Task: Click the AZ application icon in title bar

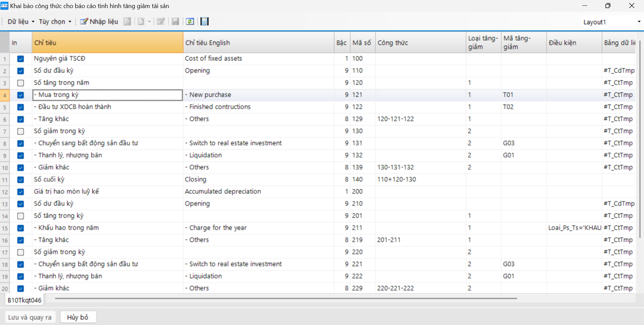Action: 5,6
